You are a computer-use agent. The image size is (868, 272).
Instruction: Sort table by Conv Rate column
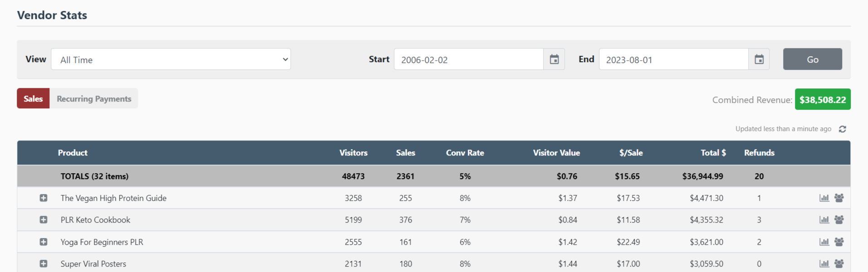click(x=465, y=153)
